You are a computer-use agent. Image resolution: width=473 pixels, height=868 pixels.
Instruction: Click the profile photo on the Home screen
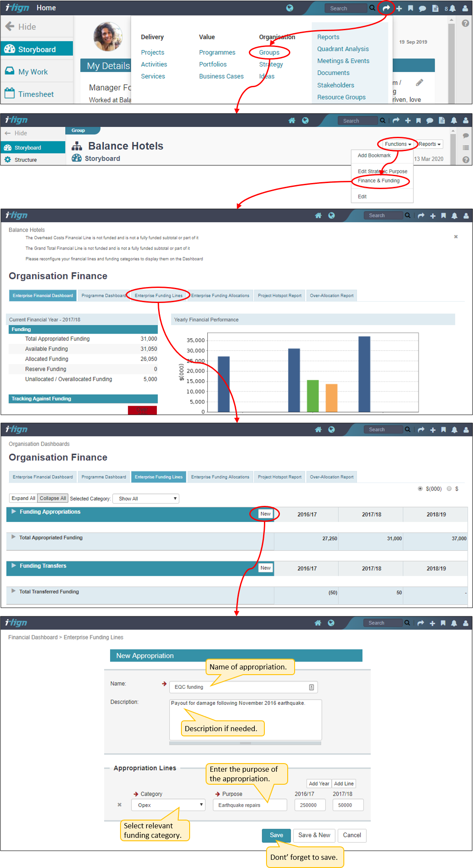coord(108,37)
